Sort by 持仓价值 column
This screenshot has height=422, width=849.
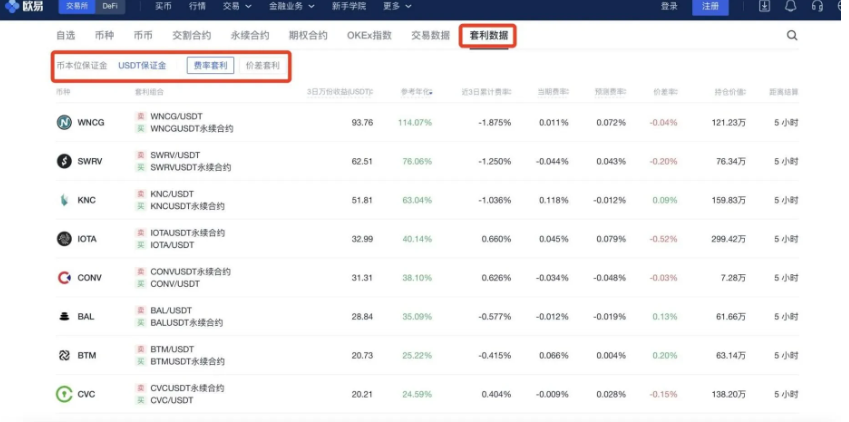(730, 92)
